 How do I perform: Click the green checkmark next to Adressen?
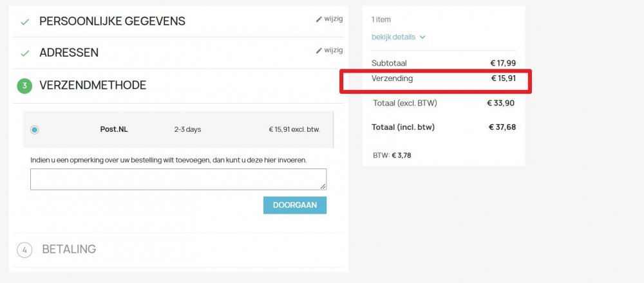25,53
